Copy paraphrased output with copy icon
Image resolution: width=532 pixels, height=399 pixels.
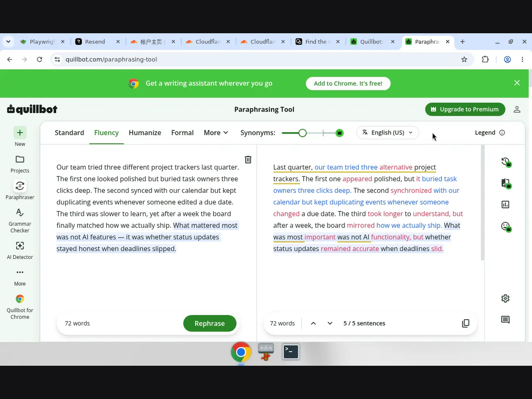click(465, 323)
